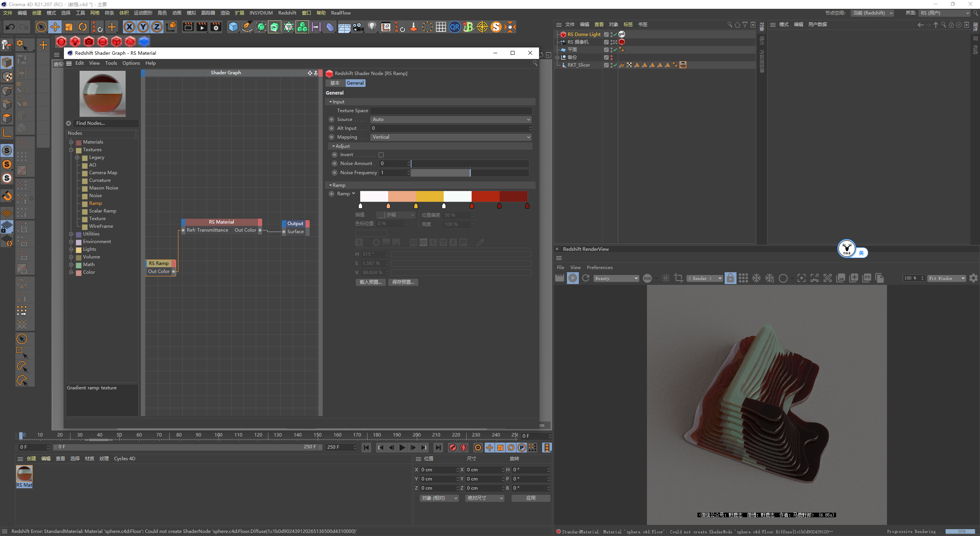Select the yellow ramp color knot
This screenshot has width=980, height=536.
(416, 206)
